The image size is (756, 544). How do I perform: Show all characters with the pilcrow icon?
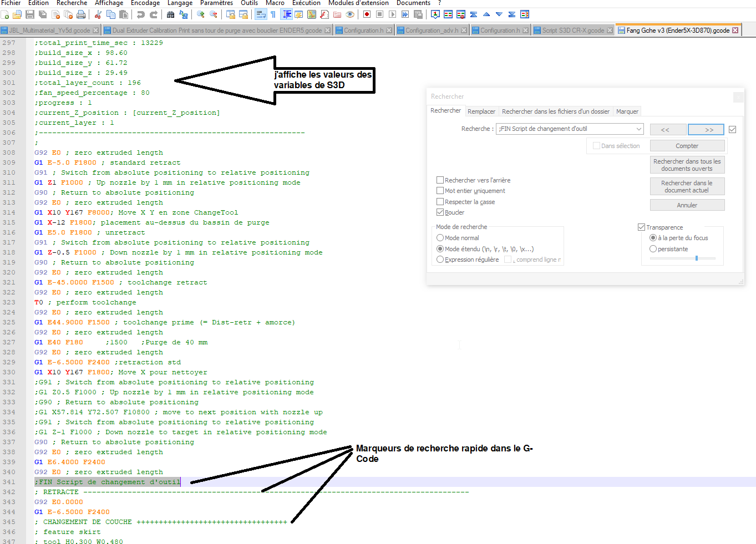click(273, 14)
